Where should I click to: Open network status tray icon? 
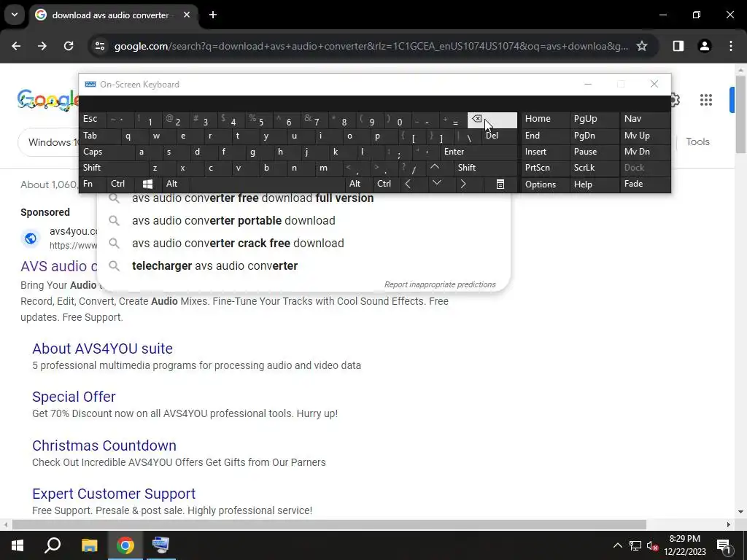click(x=635, y=545)
